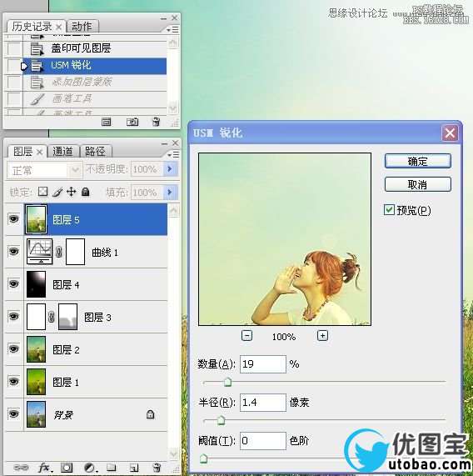Click the USM dialog preview image
The height and width of the screenshot is (476, 473).
point(285,239)
